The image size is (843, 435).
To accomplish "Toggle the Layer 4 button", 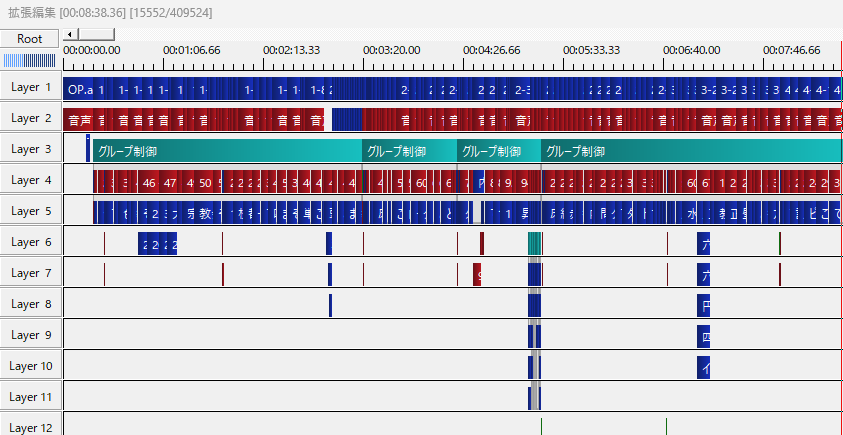I will click(31, 180).
